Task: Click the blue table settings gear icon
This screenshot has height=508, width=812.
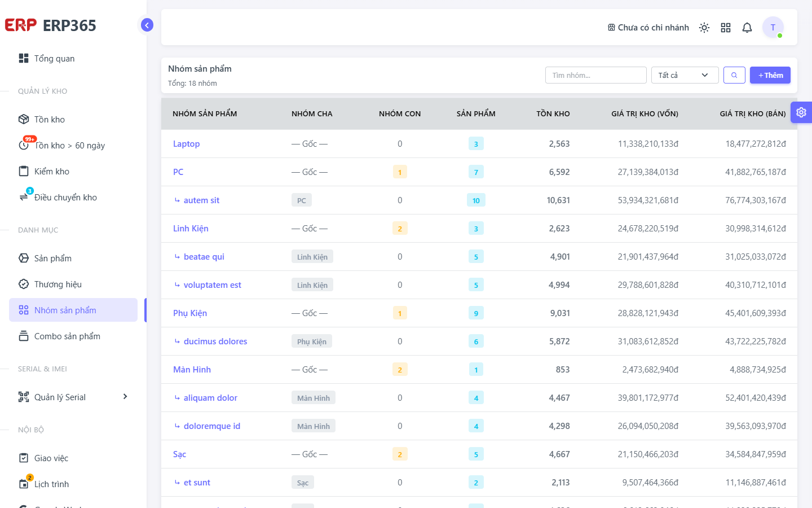Action: tap(801, 112)
